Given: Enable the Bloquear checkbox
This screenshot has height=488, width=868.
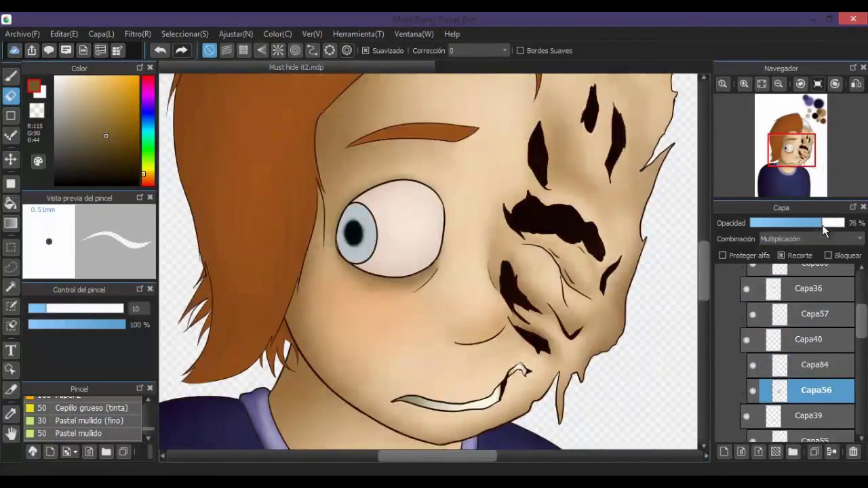Looking at the screenshot, I should click(828, 256).
